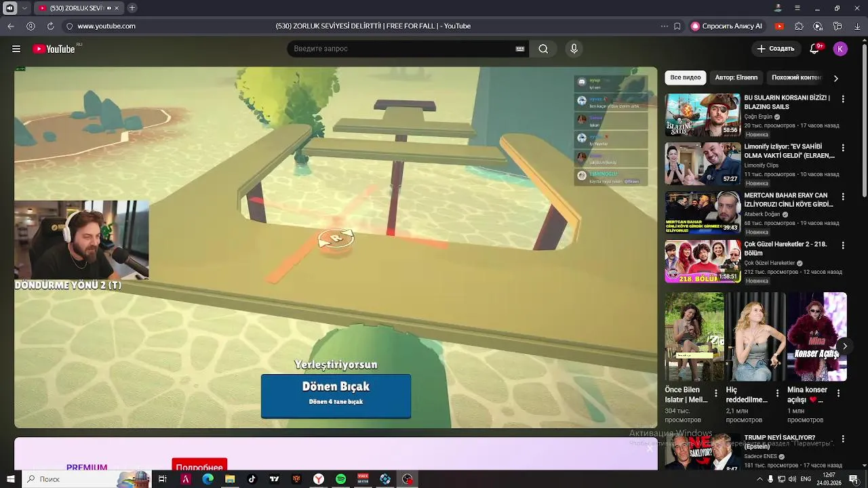Open the Windows Start menu
868x488 pixels.
[10, 479]
